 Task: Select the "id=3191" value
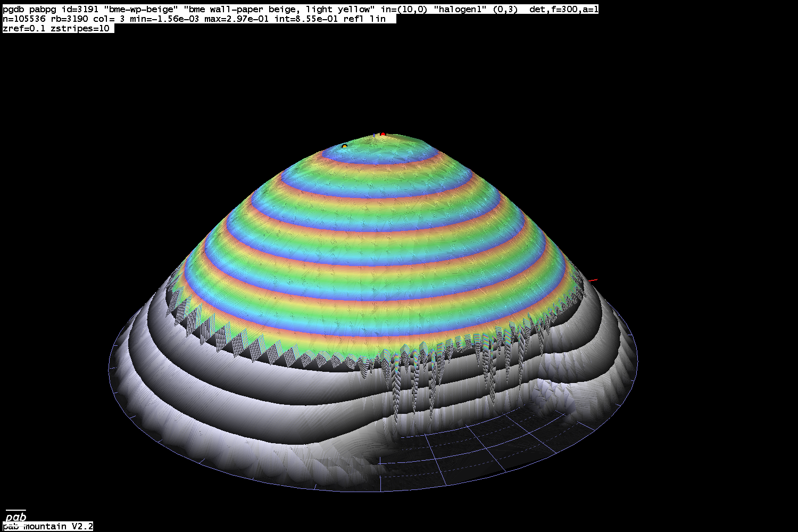tap(80, 9)
